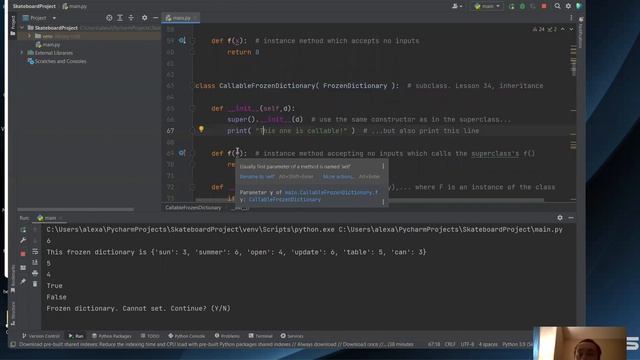Go to next highlighted error arrow

[x=571, y=29]
